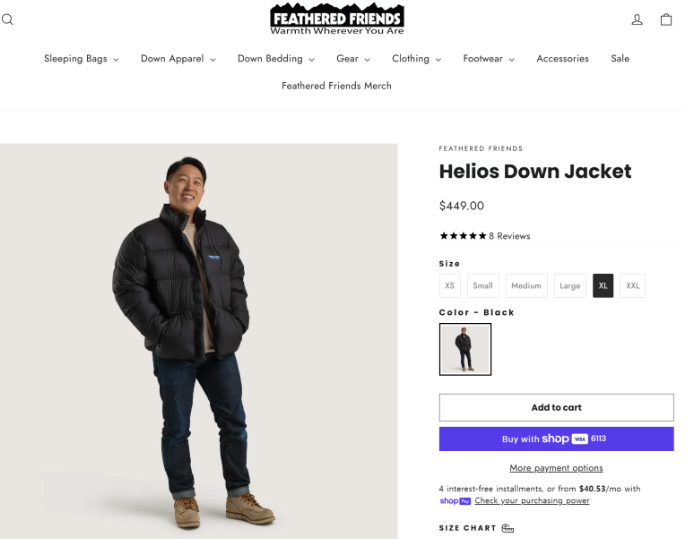This screenshot has width=688, height=539.
Task: Expand the Sleeping Bags menu
Action: click(81, 59)
